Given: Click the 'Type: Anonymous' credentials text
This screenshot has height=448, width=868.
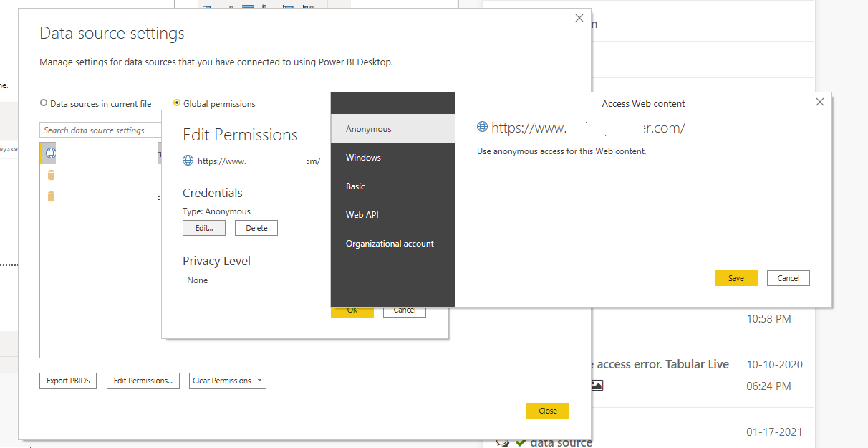Looking at the screenshot, I should (x=217, y=211).
